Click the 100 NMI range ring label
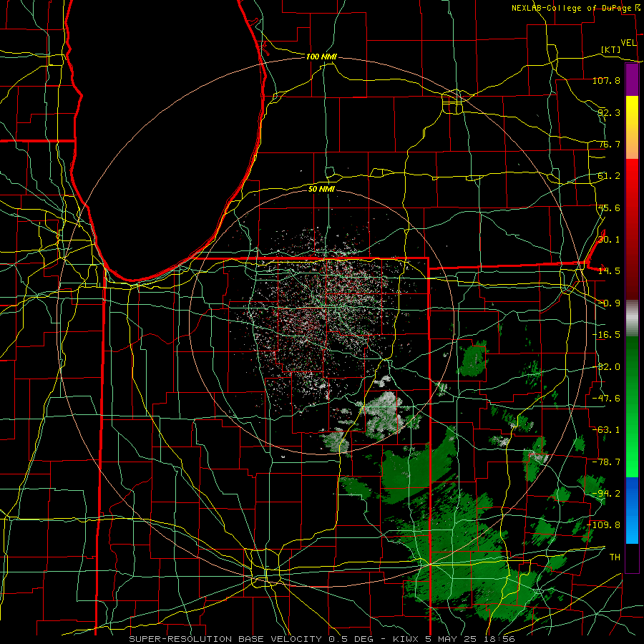This screenshot has width=644, height=644. [x=321, y=57]
